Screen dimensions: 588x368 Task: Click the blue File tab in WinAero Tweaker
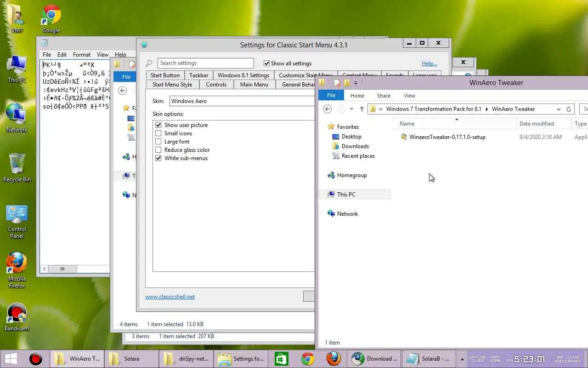(331, 95)
